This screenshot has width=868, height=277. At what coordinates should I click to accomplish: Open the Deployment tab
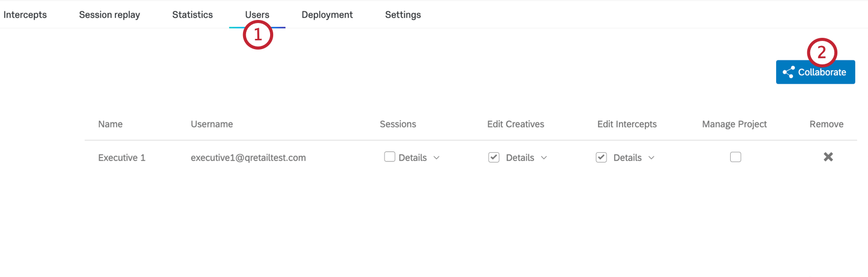pos(327,15)
